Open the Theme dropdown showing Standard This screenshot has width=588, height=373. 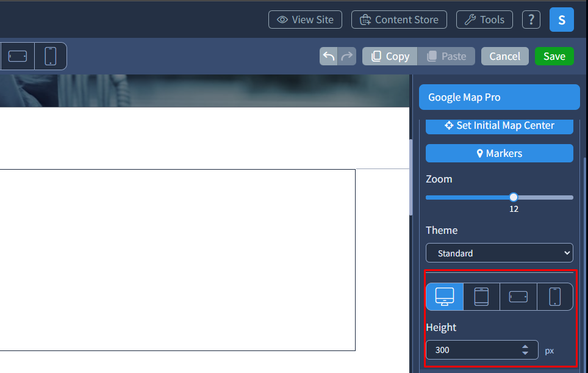tap(499, 253)
